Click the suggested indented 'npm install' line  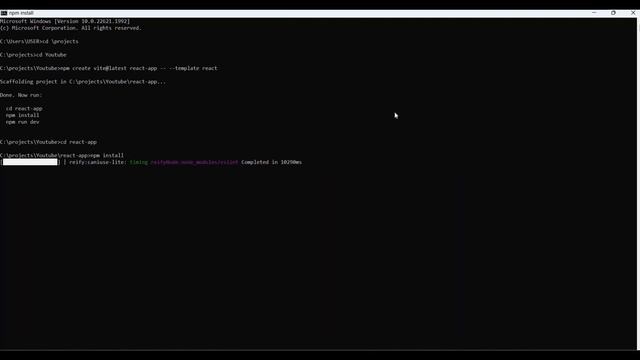coord(22,115)
